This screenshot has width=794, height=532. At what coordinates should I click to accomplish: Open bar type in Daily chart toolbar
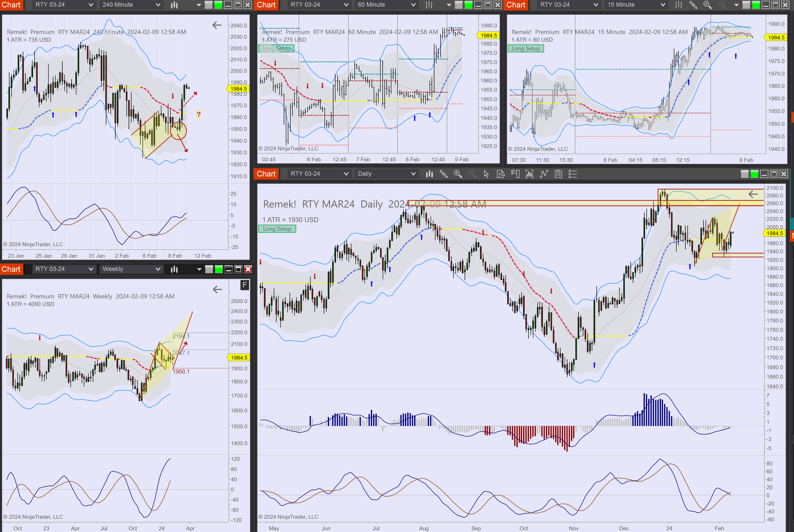(429, 174)
